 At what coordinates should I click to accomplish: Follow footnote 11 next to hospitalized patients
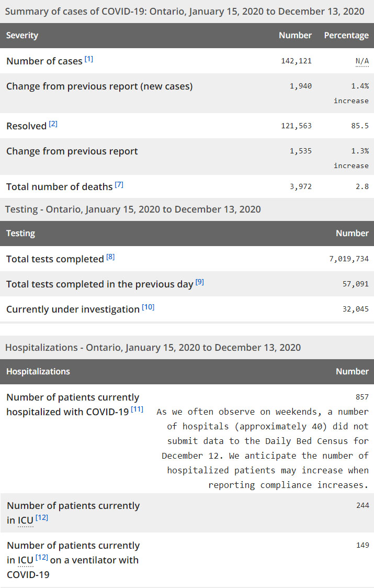138,409
